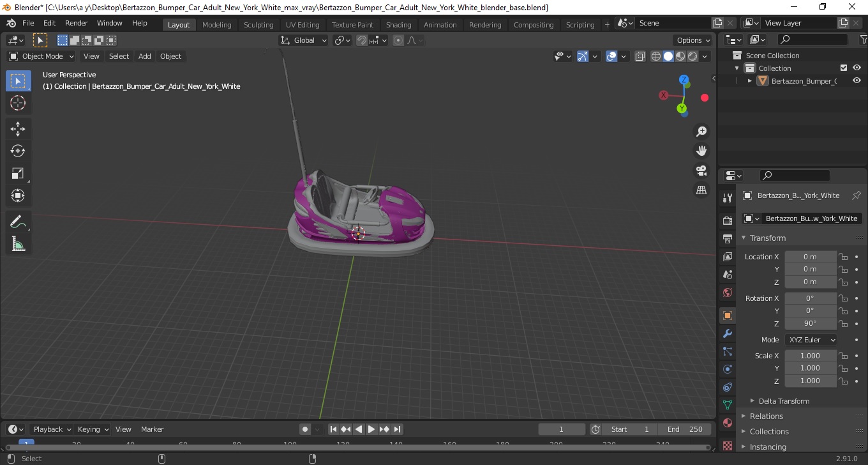Expand Bertazzon_Bumper object in outliner
This screenshot has width=868, height=465.
tap(750, 80)
